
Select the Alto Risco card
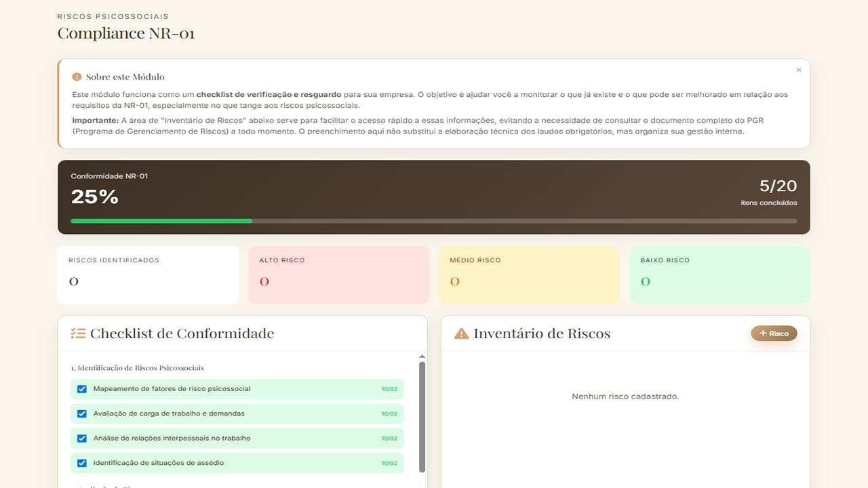coord(338,274)
